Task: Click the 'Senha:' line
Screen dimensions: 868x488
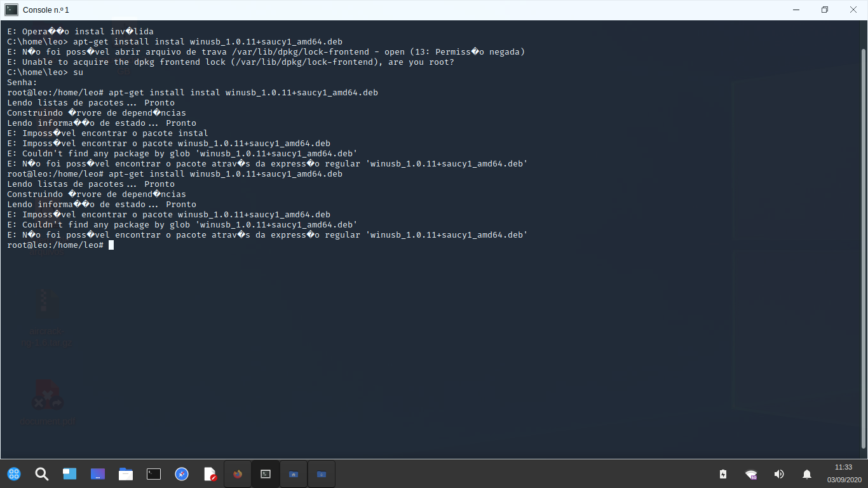Action: [x=22, y=82]
